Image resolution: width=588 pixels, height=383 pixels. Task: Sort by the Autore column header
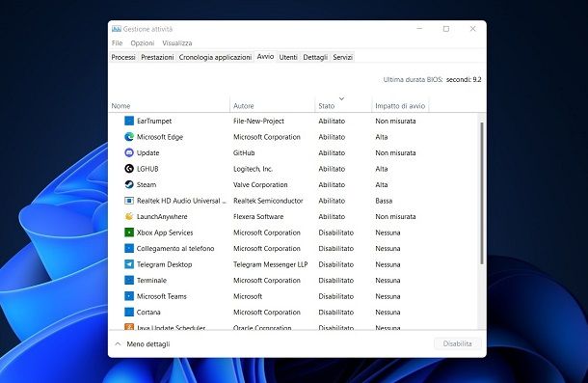pos(243,106)
